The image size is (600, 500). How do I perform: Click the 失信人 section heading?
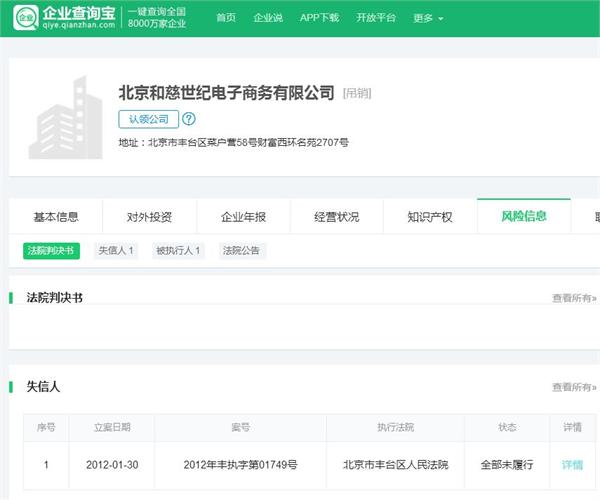tap(43, 387)
